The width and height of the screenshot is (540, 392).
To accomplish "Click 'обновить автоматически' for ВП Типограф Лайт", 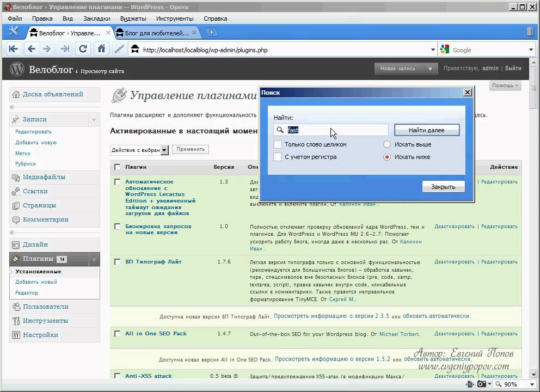I will (x=435, y=316).
